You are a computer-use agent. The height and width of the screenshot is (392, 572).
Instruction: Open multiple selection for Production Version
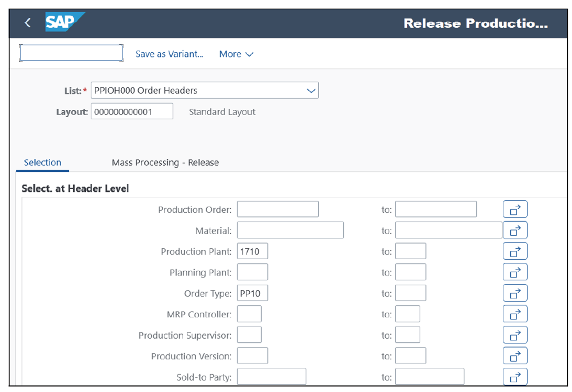coord(515,355)
